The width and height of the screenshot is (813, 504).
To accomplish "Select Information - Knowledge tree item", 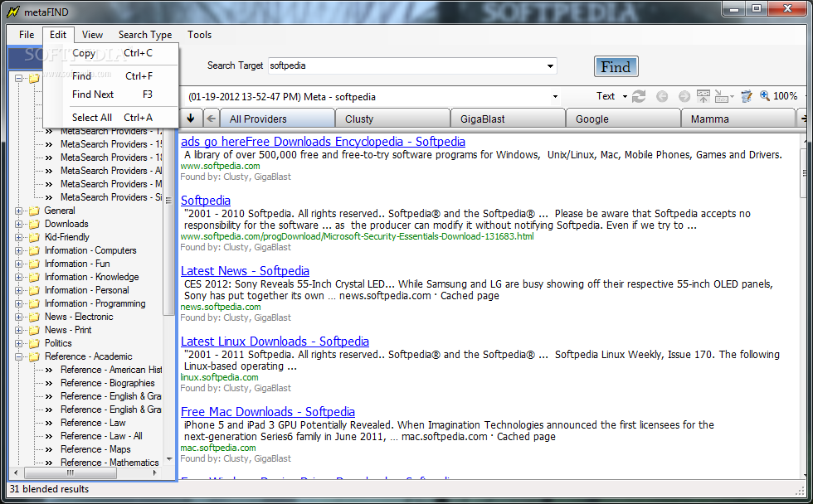I will coord(92,277).
